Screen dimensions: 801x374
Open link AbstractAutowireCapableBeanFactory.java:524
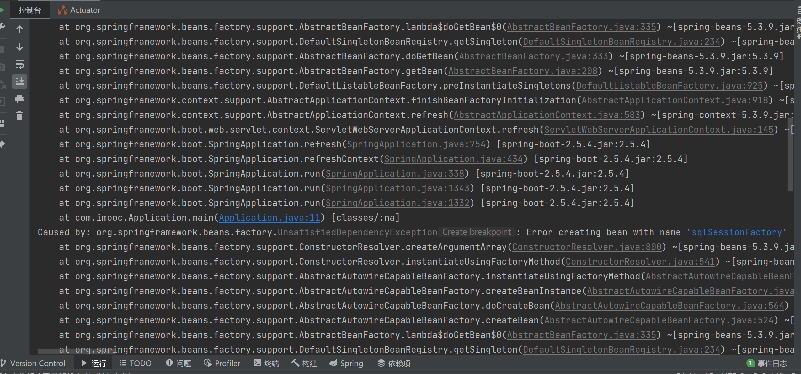click(658, 320)
